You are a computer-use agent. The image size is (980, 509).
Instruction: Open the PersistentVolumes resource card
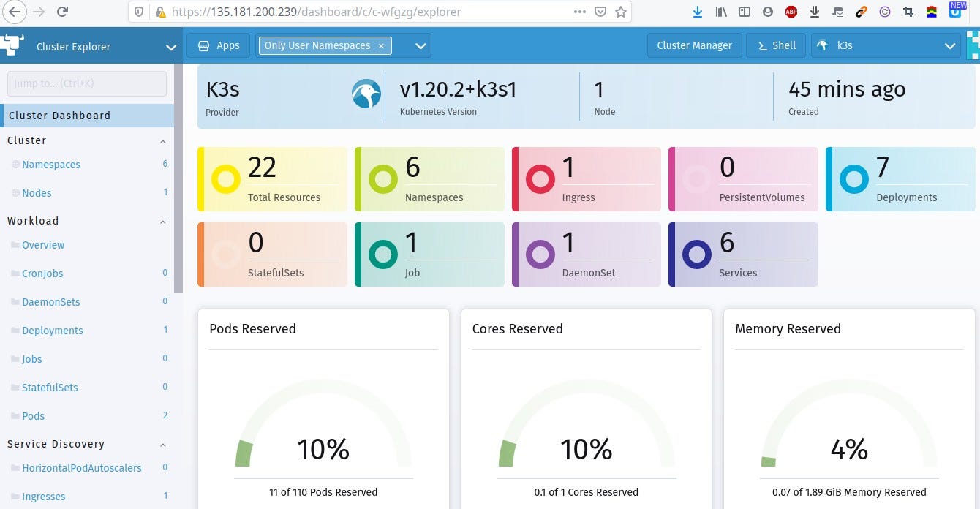743,179
